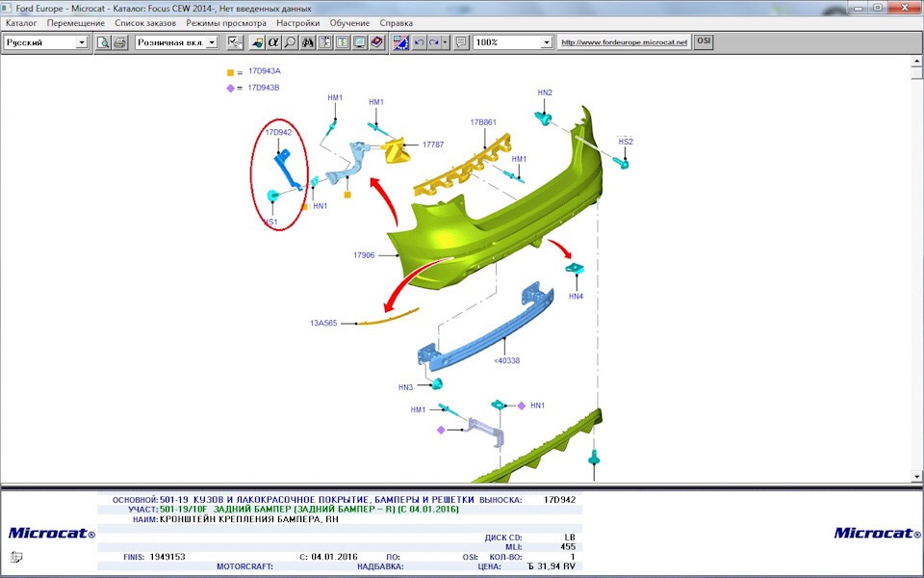
Task: Click the undo arrow icon
Action: click(419, 42)
